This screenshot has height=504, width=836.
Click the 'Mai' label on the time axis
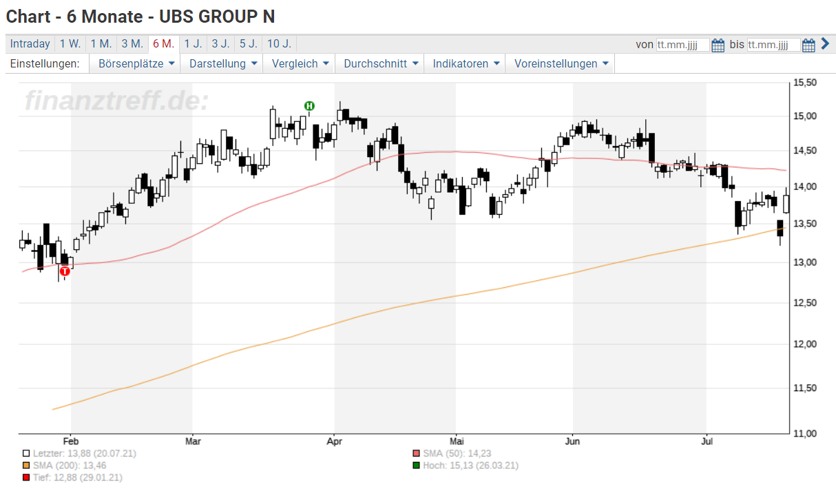[x=455, y=440]
